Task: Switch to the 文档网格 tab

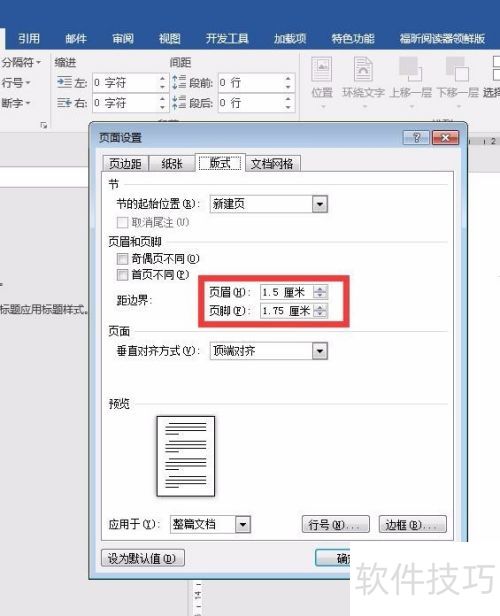Action: (x=272, y=163)
